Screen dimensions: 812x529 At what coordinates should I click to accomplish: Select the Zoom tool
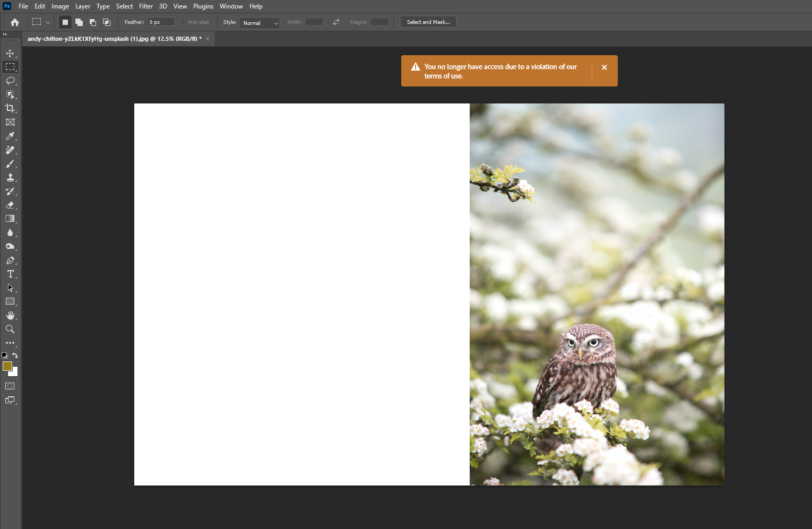10,329
